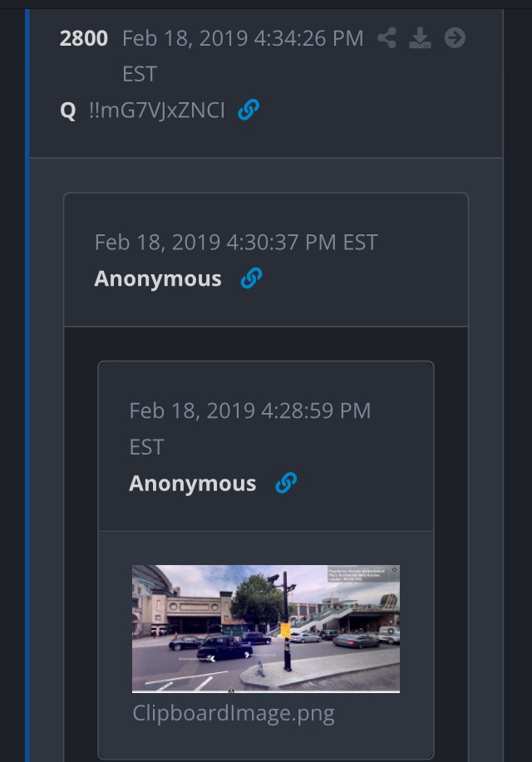Share post 2800 using the share icon
The height and width of the screenshot is (762, 532).
pyautogui.click(x=387, y=38)
